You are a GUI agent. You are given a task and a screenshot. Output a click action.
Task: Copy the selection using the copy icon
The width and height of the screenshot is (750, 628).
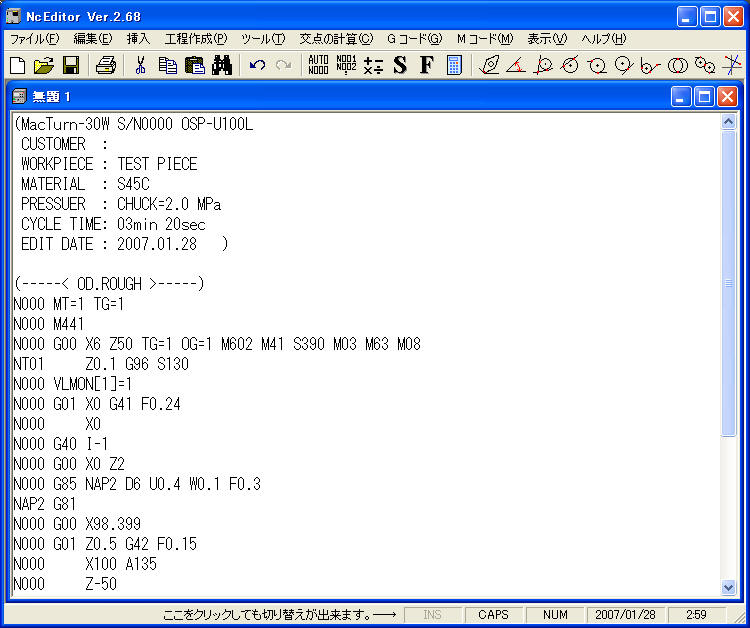pos(167,65)
